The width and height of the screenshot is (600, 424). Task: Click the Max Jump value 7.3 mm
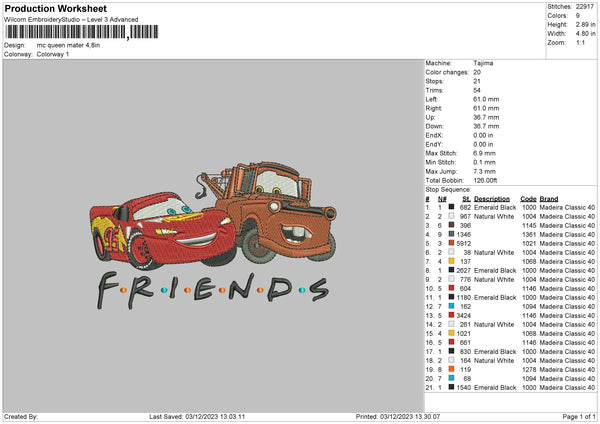click(x=484, y=171)
